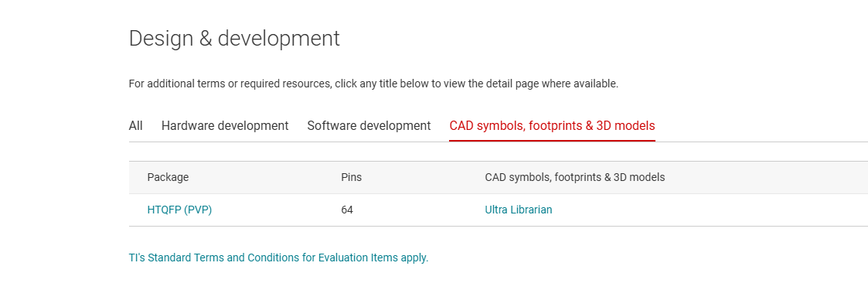Open the HTQFP (PVP) package link
Viewport: 868px width, 290px height.
point(179,210)
